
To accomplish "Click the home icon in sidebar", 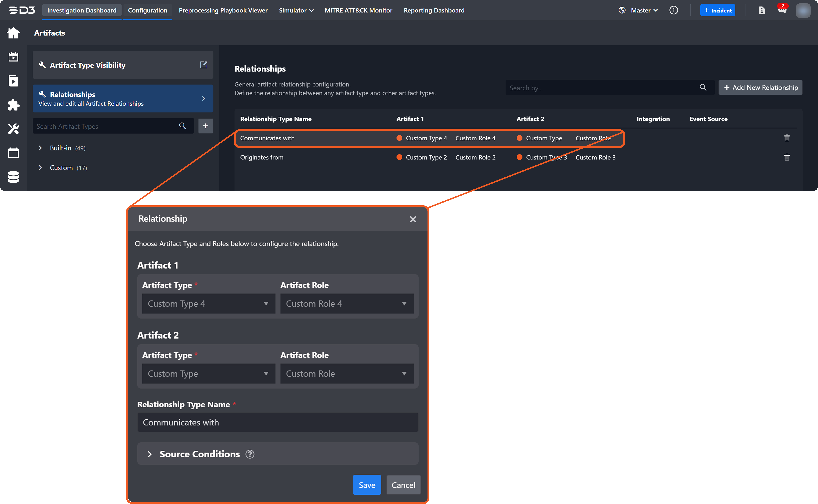I will point(13,33).
